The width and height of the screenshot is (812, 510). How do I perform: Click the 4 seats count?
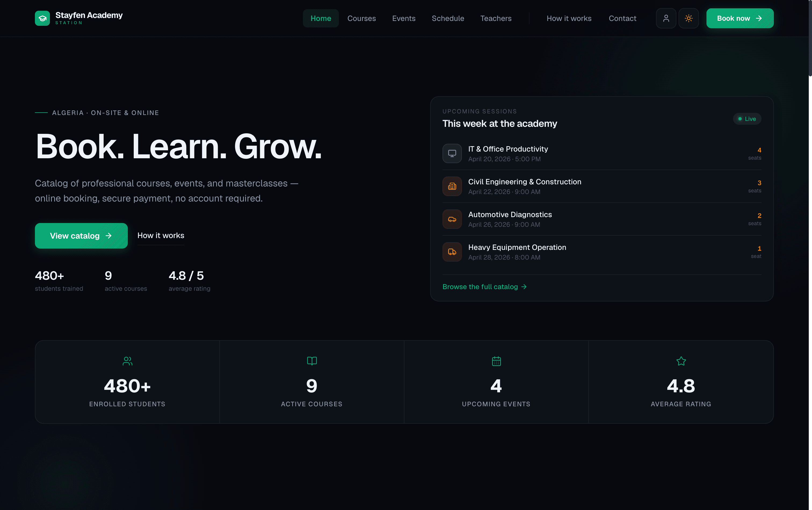click(x=754, y=153)
